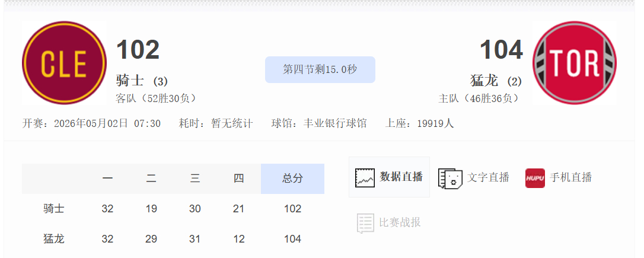Image resolution: width=644 pixels, height=258 pixels.
Task: Click 猛龙 fourth quarter score 12
Action: 238,238
